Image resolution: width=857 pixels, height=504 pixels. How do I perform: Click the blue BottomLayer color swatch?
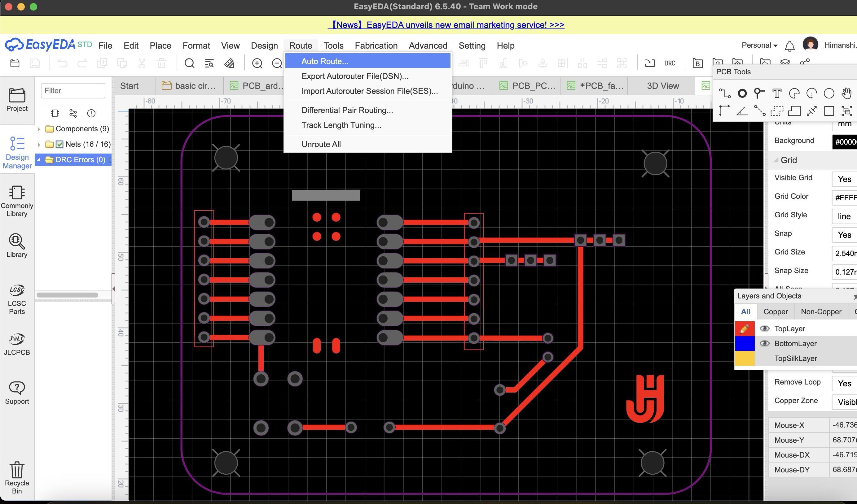coord(745,343)
